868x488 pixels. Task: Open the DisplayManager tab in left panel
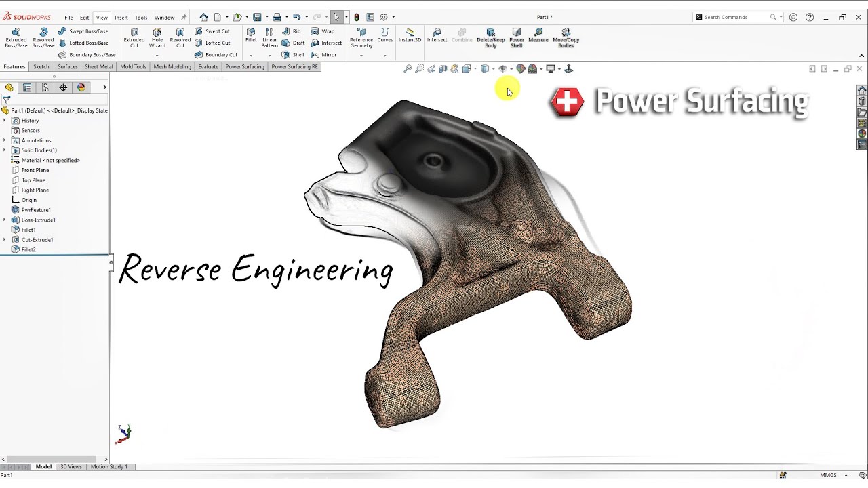pyautogui.click(x=81, y=87)
